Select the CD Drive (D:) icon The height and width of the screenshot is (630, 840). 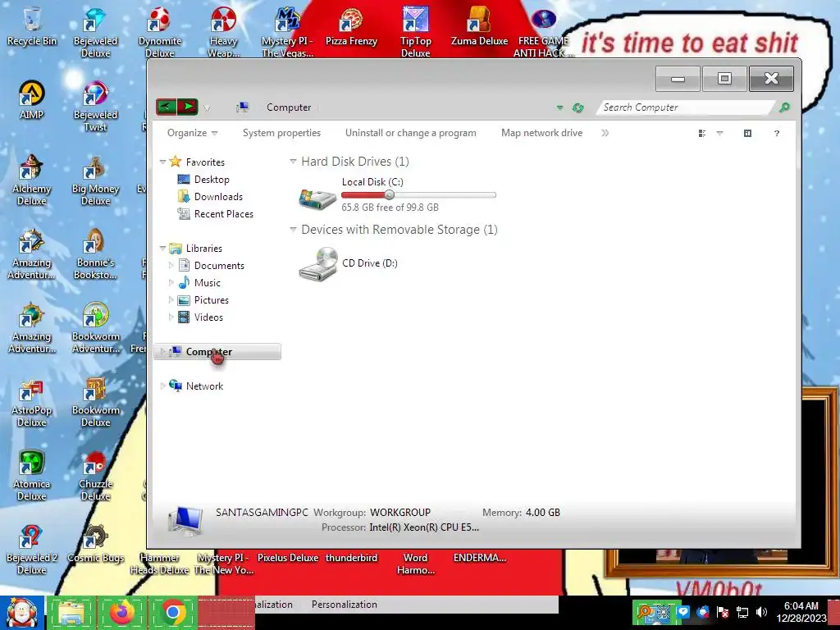317,263
